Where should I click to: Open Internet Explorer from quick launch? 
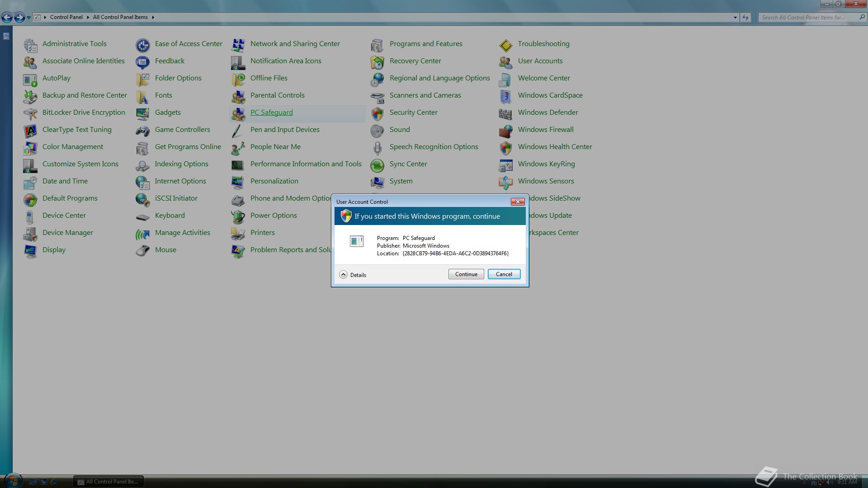click(x=54, y=482)
